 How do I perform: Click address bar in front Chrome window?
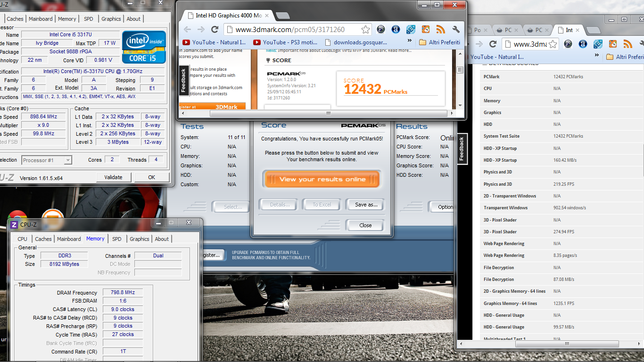click(298, 29)
